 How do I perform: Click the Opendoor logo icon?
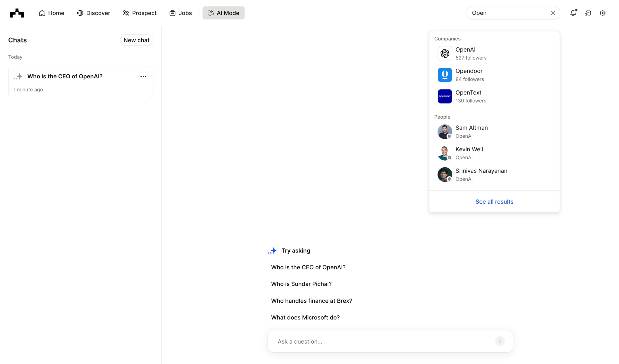[x=445, y=75]
